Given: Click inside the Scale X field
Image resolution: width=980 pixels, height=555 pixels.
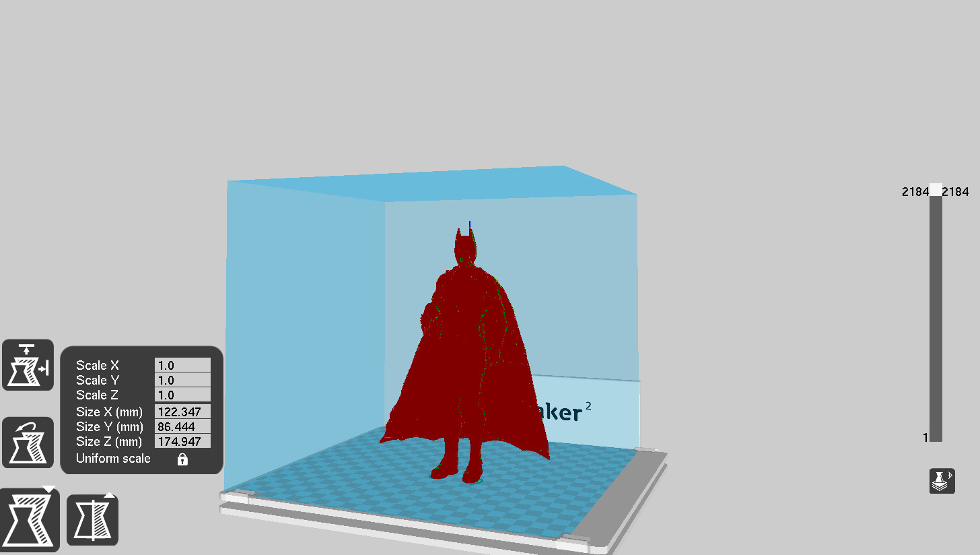Looking at the screenshot, I should tap(182, 365).
